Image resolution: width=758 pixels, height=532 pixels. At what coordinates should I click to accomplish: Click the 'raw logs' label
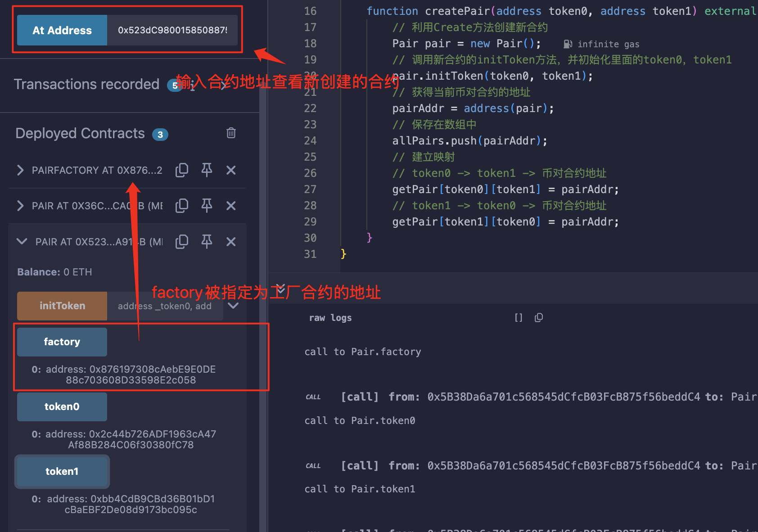tap(330, 318)
